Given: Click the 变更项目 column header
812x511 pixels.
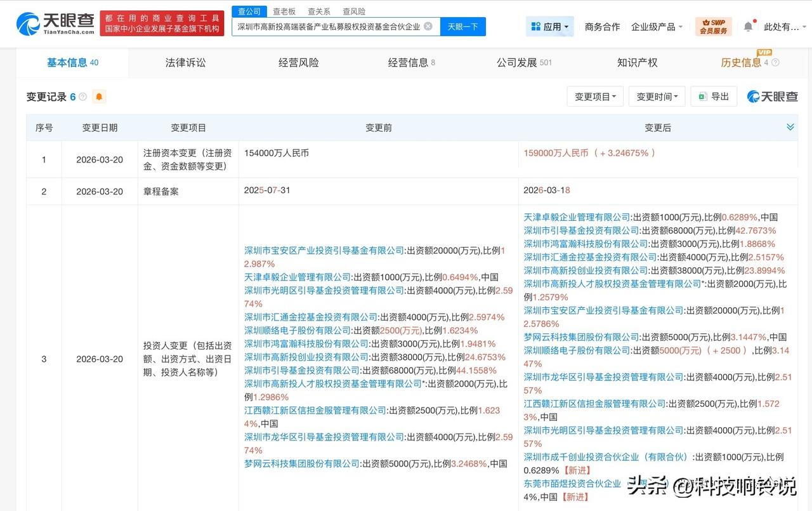Looking at the screenshot, I should tap(188, 128).
